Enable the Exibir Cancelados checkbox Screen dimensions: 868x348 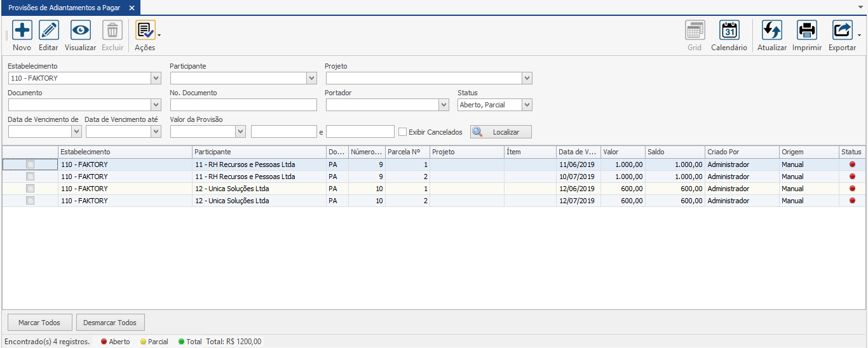pyautogui.click(x=402, y=132)
